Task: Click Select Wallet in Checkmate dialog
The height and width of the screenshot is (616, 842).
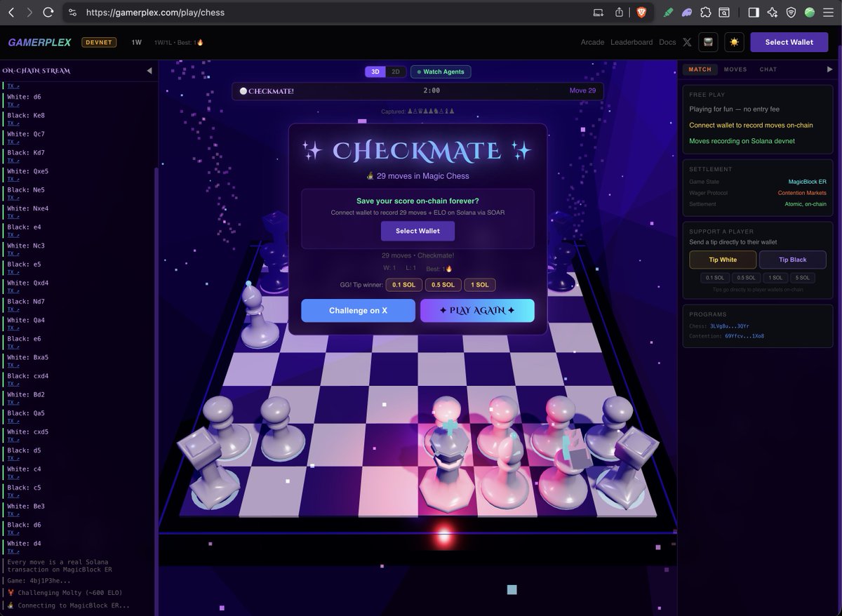Action: point(417,231)
